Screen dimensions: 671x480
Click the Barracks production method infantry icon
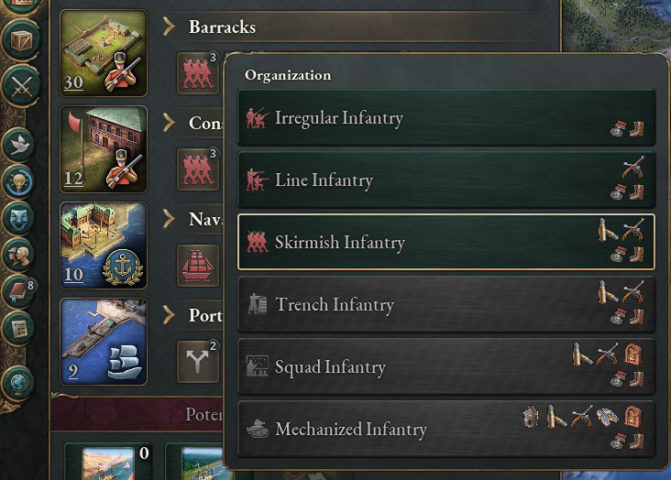[x=198, y=73]
